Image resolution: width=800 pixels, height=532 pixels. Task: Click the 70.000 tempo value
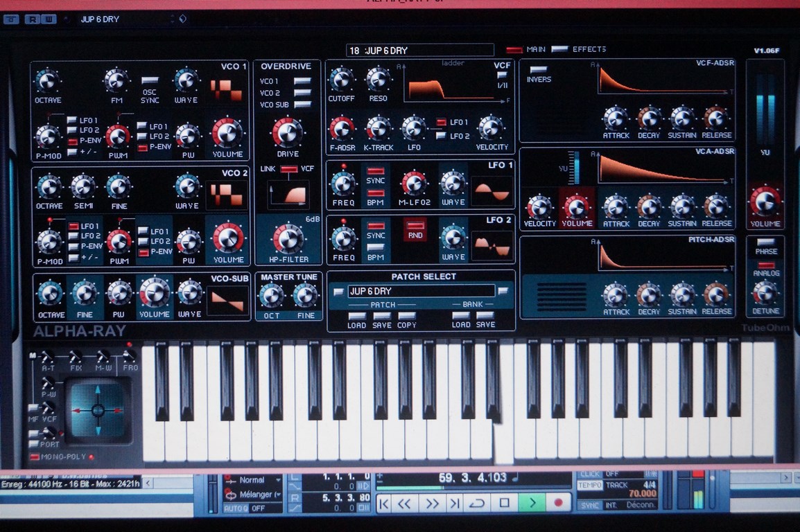642,493
